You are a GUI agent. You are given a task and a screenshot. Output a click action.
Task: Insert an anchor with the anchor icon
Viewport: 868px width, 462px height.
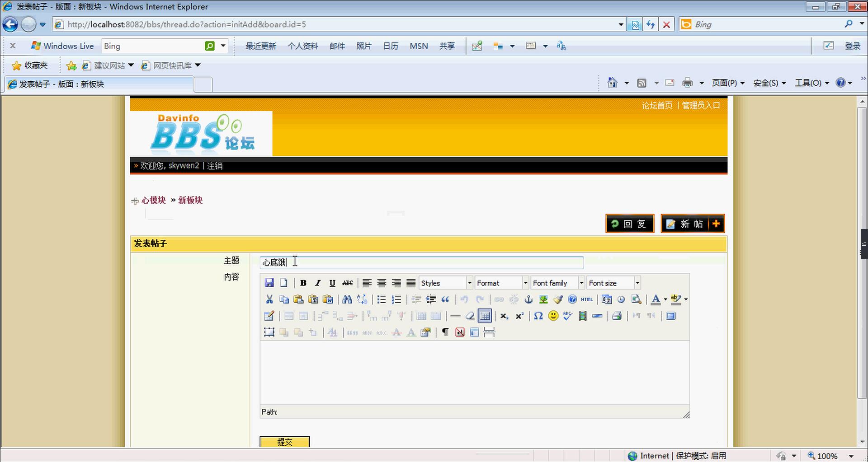pyautogui.click(x=528, y=299)
